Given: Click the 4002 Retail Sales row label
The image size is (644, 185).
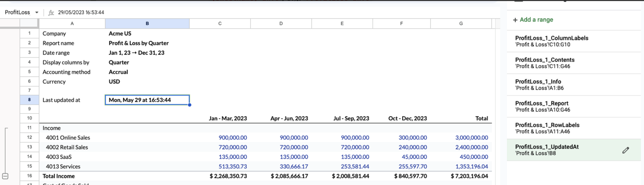Looking at the screenshot, I should tap(72, 147).
